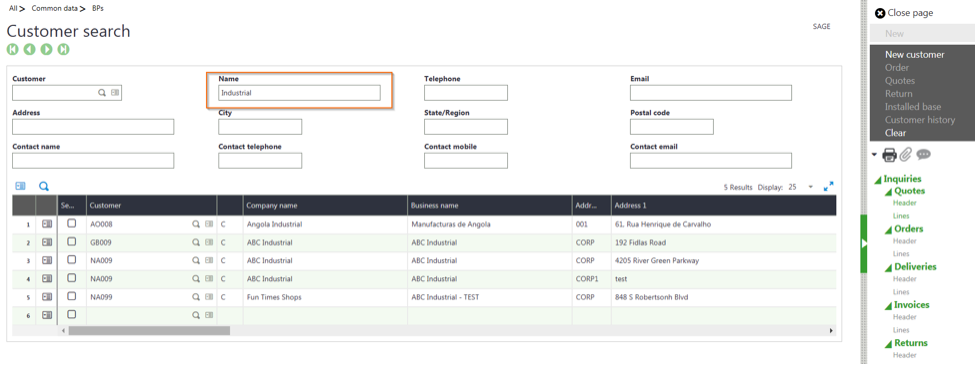Check the box for customer NA099
Screen dimensions: 975x365
(72, 297)
